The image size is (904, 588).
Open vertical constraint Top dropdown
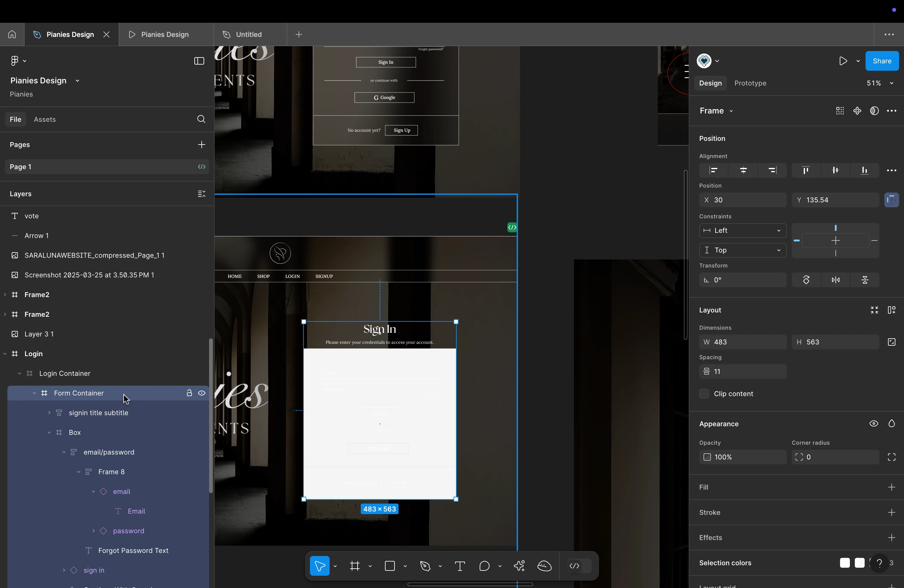(x=743, y=250)
